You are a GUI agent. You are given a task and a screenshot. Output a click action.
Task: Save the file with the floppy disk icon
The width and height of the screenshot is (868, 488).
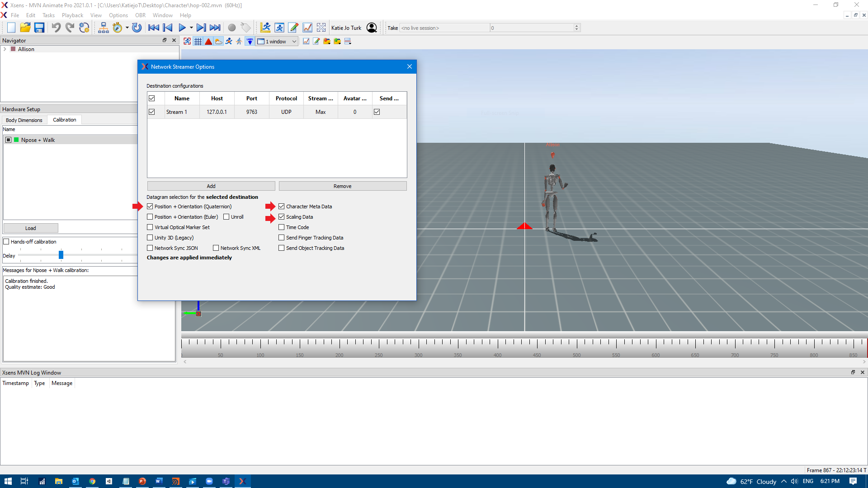(39, 28)
